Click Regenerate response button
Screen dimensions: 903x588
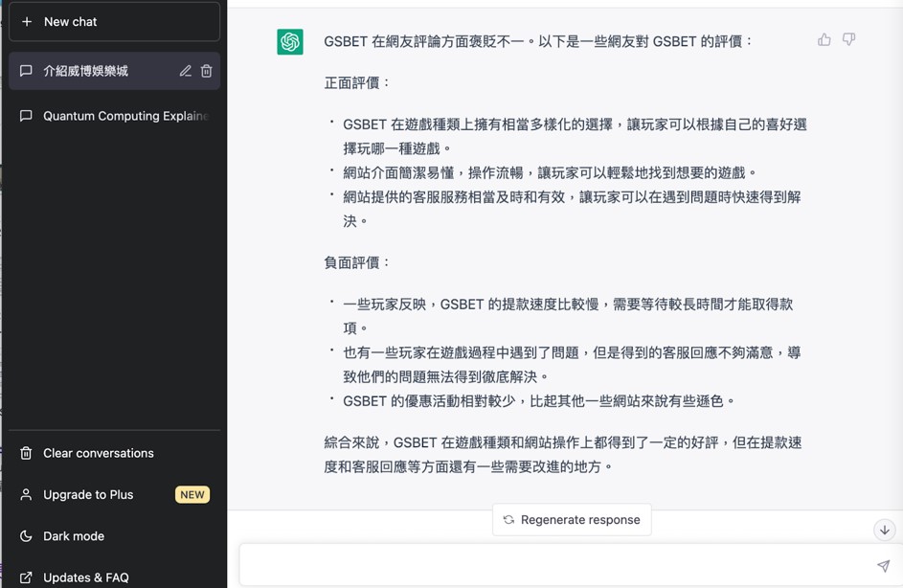572,519
